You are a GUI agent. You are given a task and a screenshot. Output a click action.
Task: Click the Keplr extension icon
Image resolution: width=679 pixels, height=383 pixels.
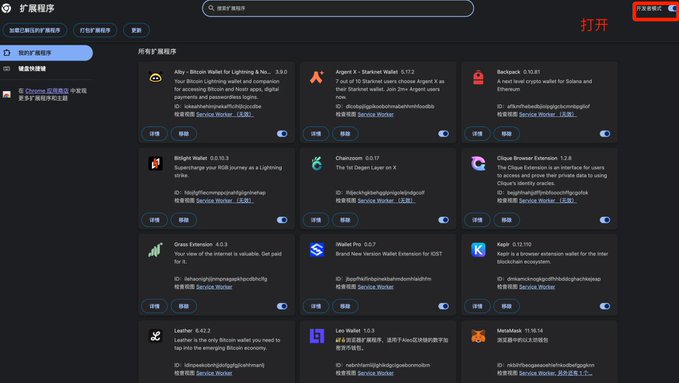click(478, 250)
